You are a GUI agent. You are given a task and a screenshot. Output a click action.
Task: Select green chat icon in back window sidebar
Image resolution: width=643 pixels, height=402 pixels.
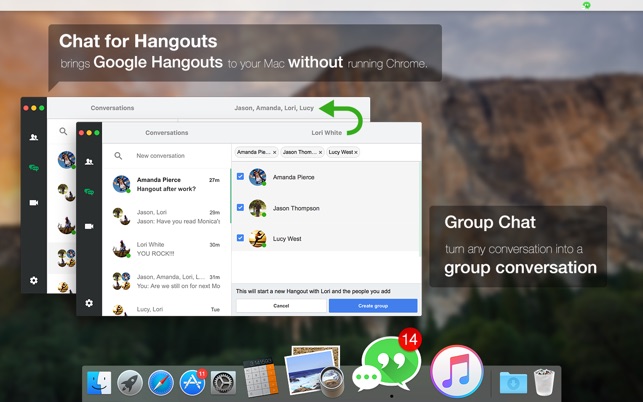pos(34,167)
